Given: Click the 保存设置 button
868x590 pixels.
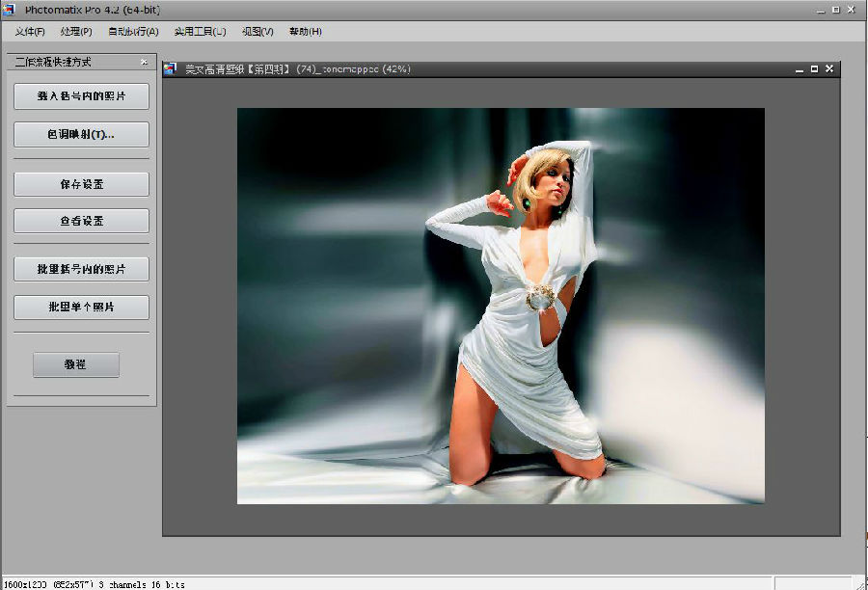Looking at the screenshot, I should click(80, 183).
